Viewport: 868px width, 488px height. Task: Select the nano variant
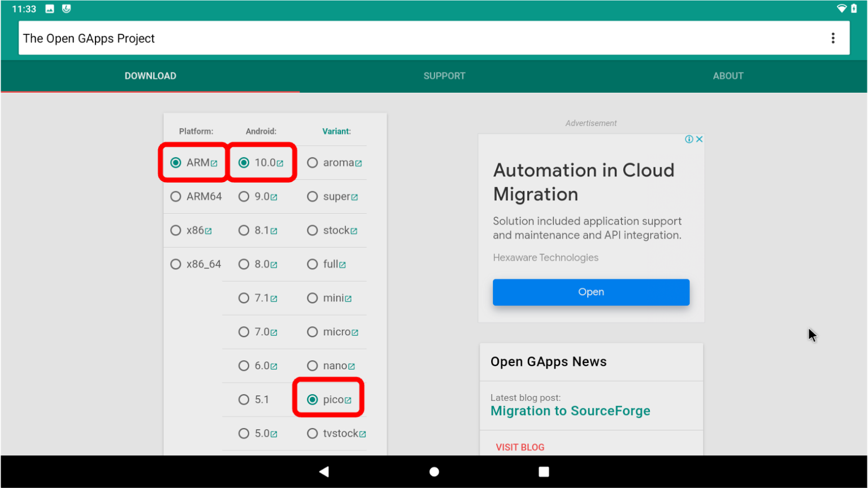coord(313,366)
